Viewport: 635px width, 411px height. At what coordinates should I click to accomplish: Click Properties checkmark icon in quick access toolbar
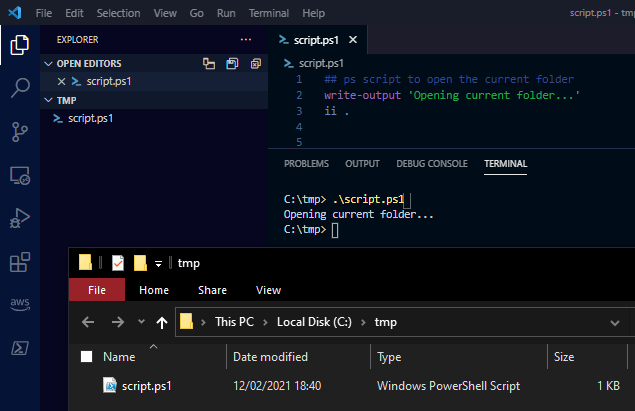pos(118,263)
